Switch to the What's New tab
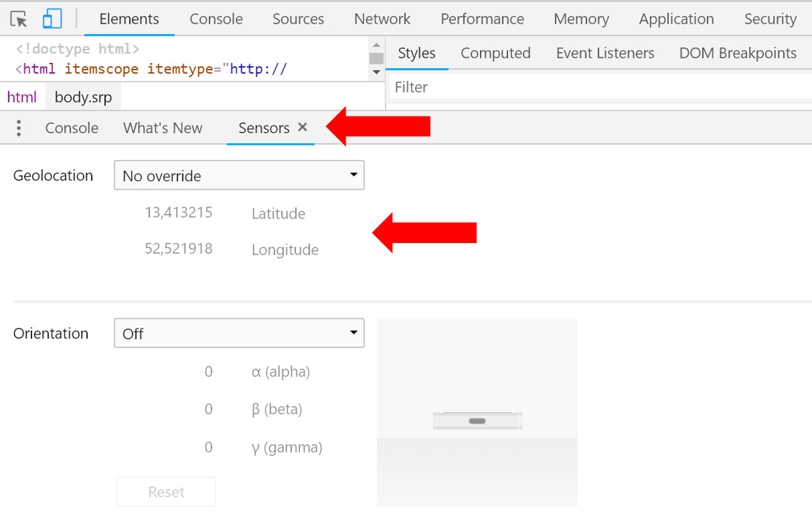 coord(163,128)
